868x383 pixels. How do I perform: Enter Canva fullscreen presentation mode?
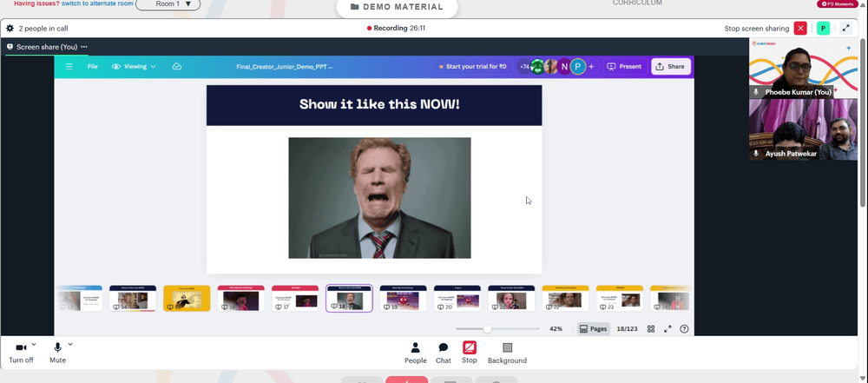667,328
